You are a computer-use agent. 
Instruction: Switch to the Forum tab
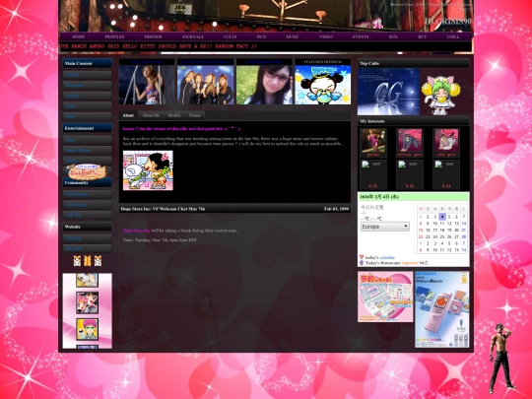pyautogui.click(x=195, y=115)
